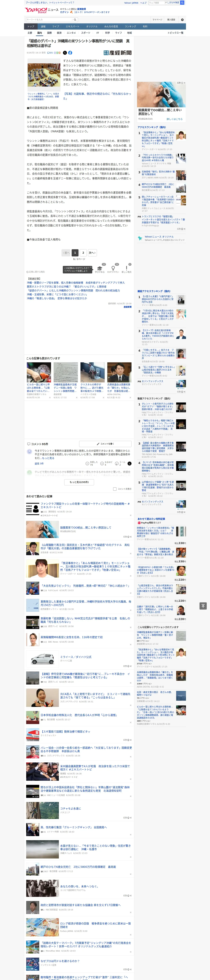Select the ライブ navigation tab
This screenshot has height=980, width=210.
56,27
